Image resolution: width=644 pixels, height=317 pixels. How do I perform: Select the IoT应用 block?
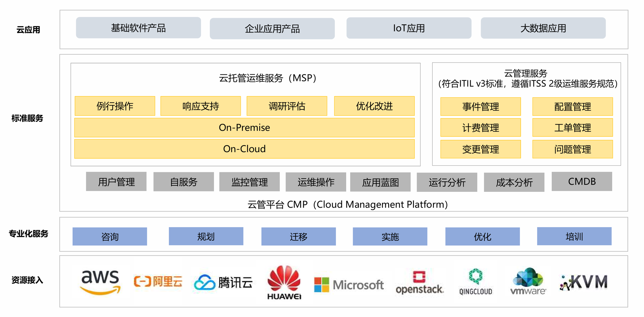coord(409,28)
